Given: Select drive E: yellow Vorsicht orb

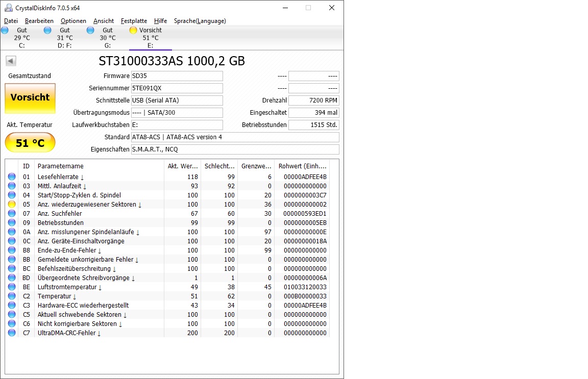Looking at the screenshot, I should 133,31.
